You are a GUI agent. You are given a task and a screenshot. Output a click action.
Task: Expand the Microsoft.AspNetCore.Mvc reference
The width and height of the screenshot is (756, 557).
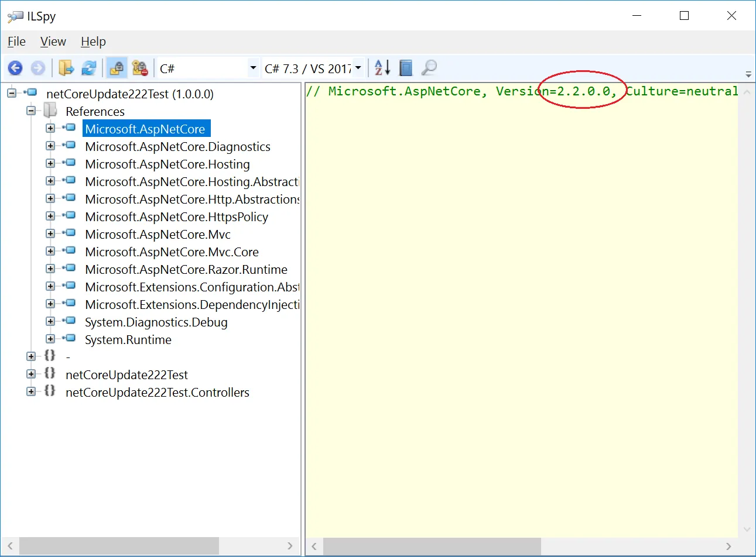pos(50,233)
